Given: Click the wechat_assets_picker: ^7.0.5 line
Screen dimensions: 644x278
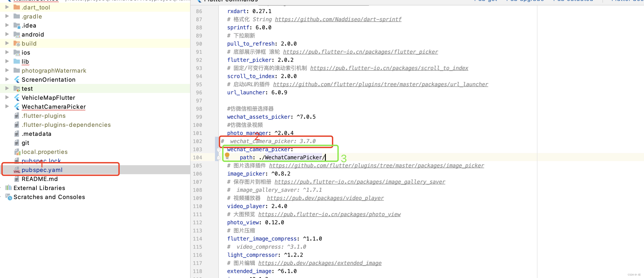Looking at the screenshot, I should coord(271,117).
